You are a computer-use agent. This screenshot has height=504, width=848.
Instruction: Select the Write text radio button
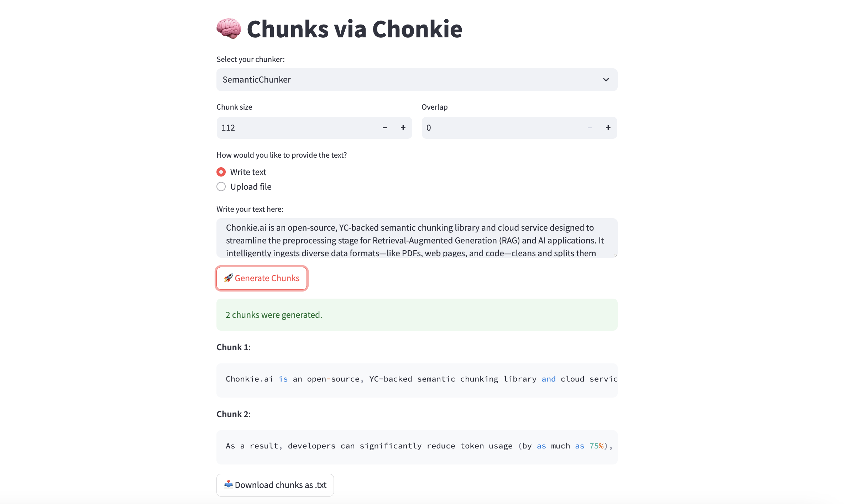coord(221,172)
